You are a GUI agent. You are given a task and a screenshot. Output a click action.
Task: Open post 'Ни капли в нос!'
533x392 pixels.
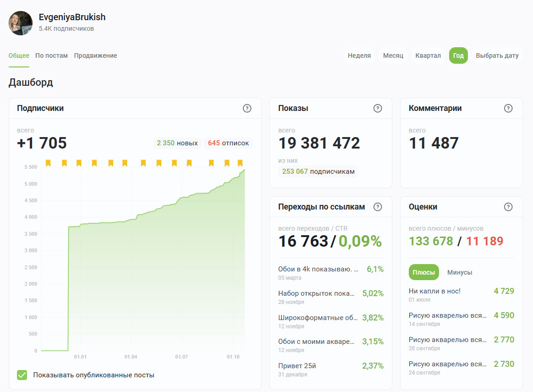pos(434,291)
